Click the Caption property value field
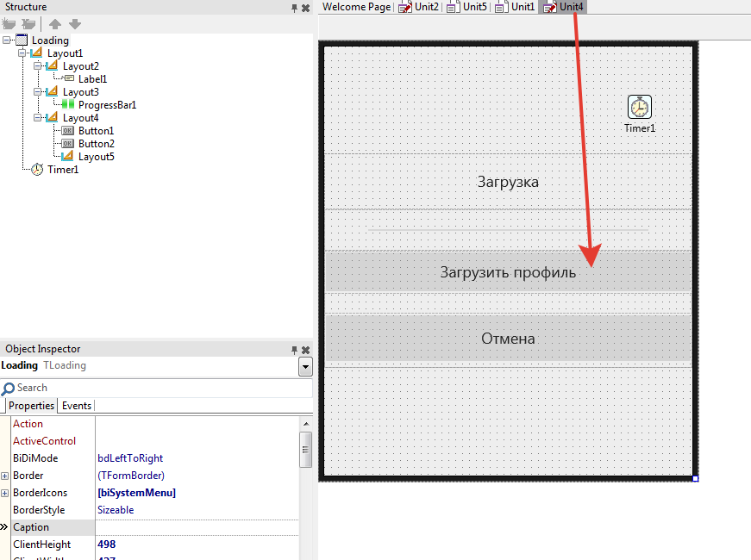 (197, 527)
